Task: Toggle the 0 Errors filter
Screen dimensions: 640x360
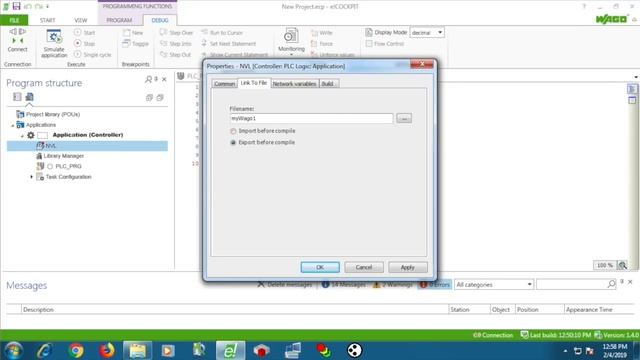Action: tap(435, 284)
